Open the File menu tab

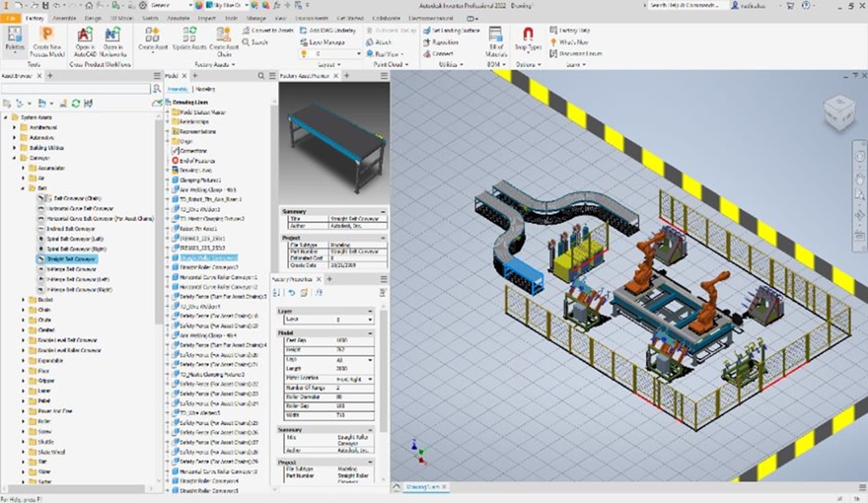pos(10,19)
